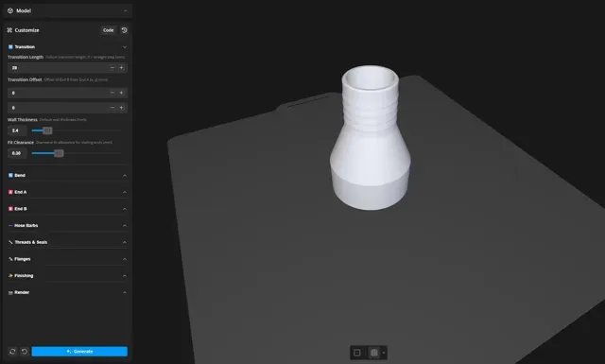The width and height of the screenshot is (605, 364).
Task: Click the undo reset icon near Generate
Action: [25, 352]
